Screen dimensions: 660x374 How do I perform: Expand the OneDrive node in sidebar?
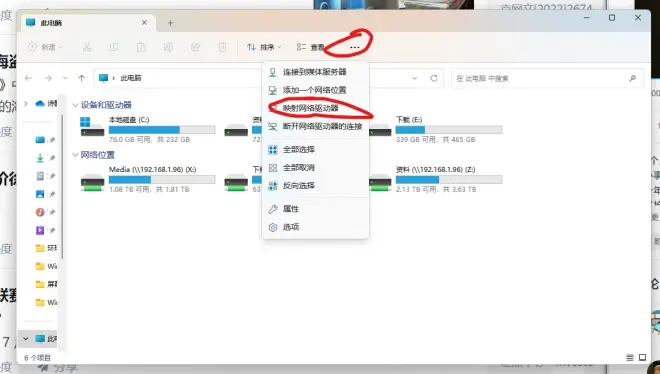[x=26, y=103]
